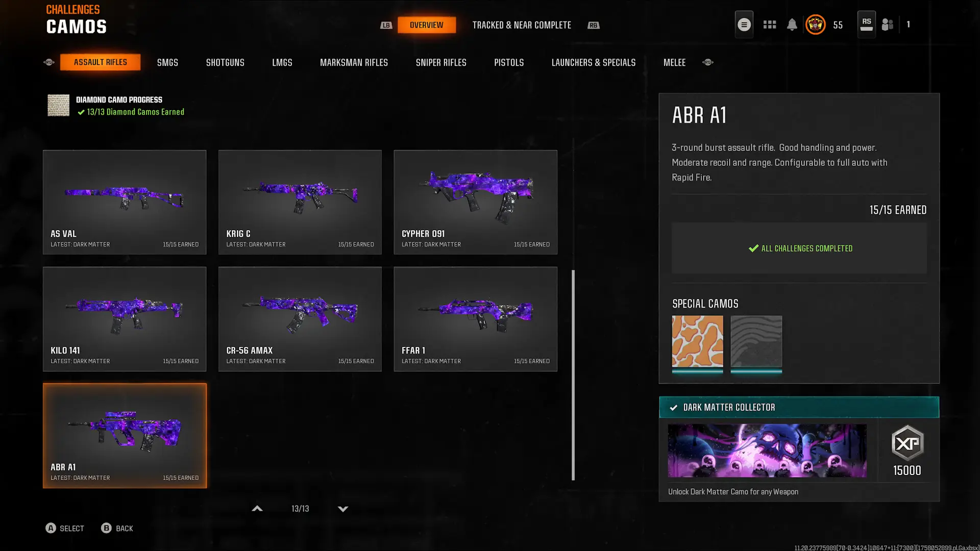This screenshot has width=980, height=551.
Task: Click the player rank emblem icon
Action: pos(815,24)
